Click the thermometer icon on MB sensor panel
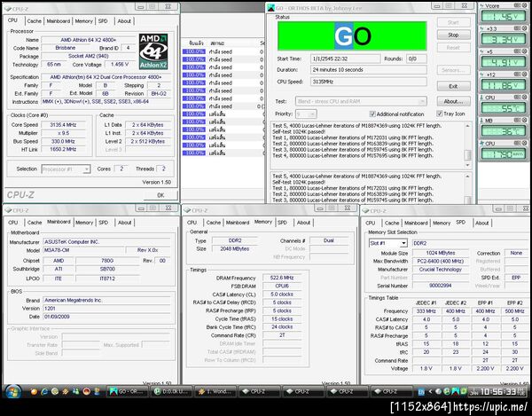This screenshot has width=532, height=416. point(482,121)
